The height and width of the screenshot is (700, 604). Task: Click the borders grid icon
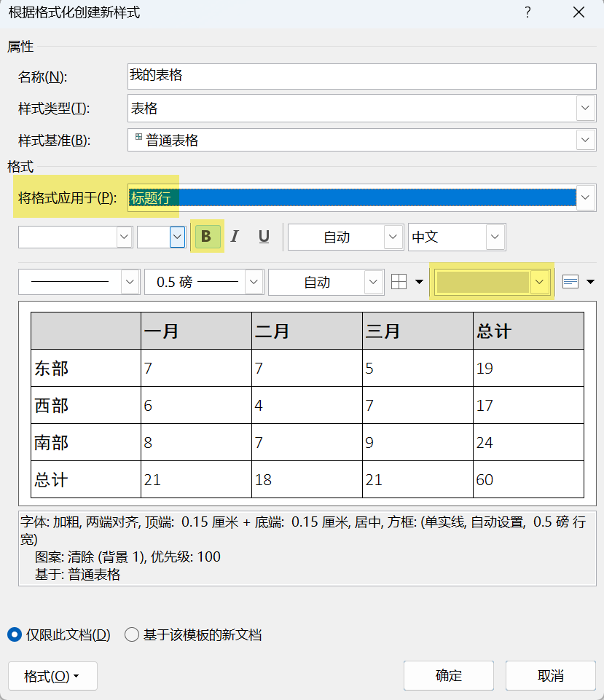click(399, 282)
